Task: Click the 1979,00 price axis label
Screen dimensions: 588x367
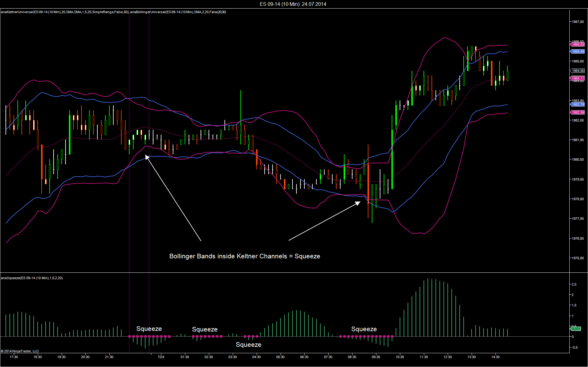Action: 578,179
